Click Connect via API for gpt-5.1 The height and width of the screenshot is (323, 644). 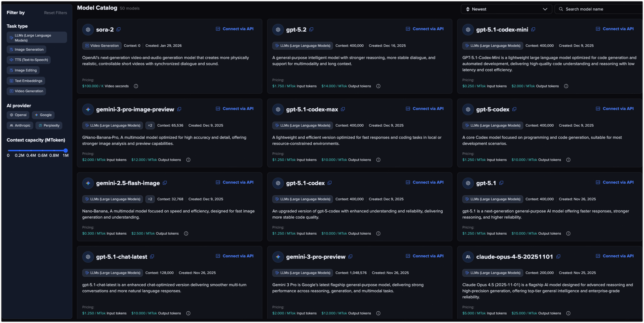click(x=615, y=182)
